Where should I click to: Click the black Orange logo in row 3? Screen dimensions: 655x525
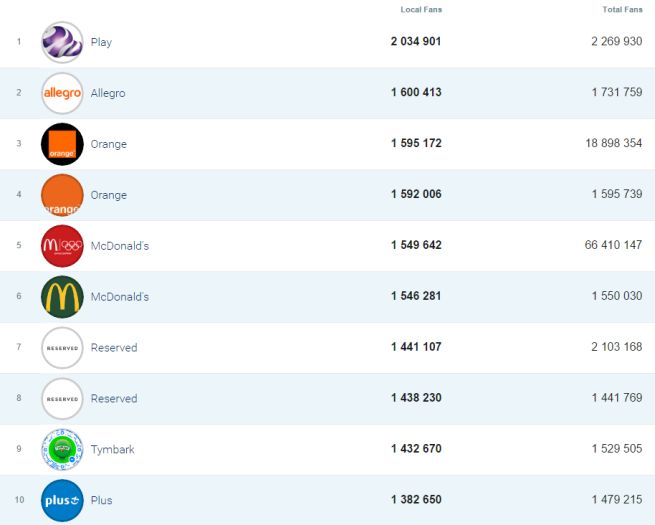(x=62, y=144)
